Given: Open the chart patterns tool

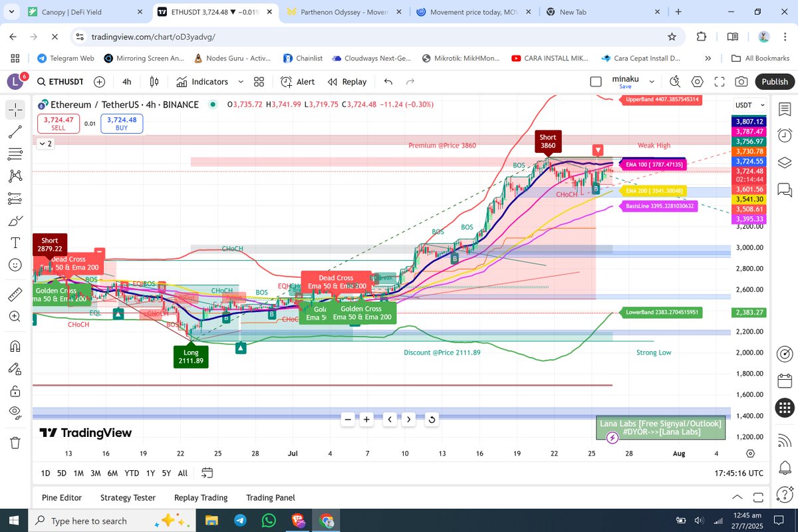Looking at the screenshot, I should (15, 176).
